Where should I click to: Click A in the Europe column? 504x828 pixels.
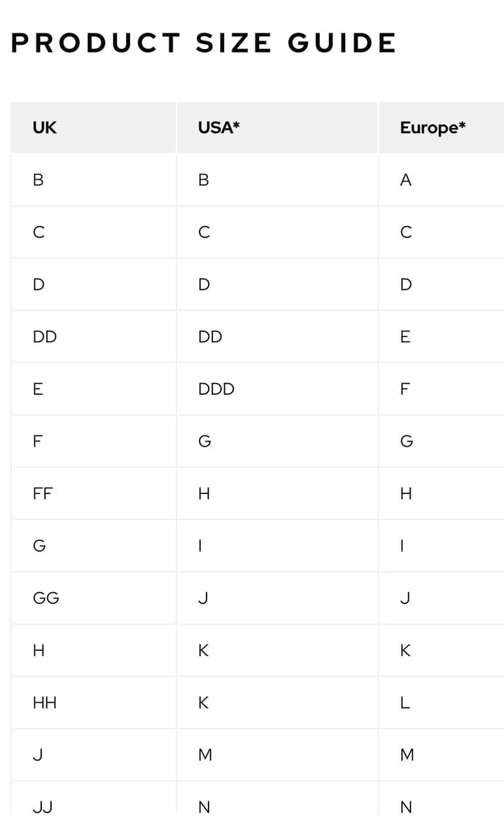[406, 180]
